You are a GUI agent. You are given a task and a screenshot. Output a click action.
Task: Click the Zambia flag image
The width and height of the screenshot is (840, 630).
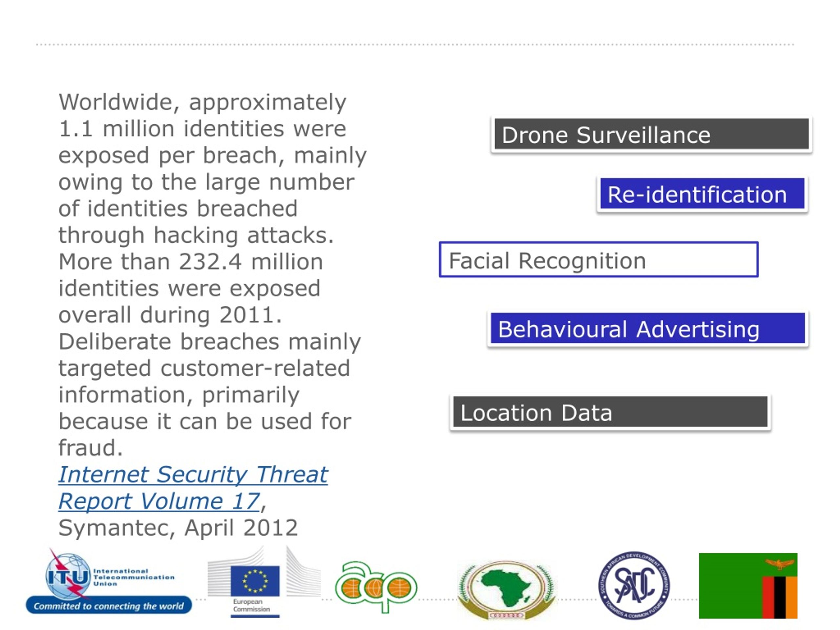coord(748,586)
